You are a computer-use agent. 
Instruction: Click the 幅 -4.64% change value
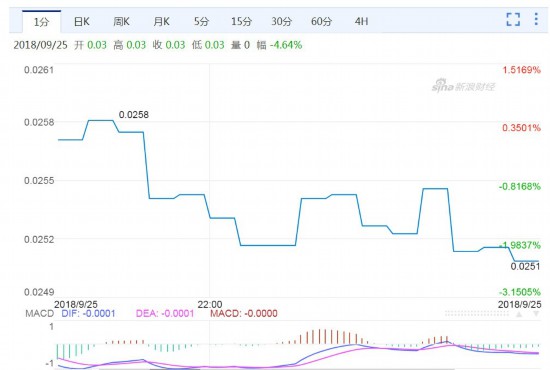[279, 45]
